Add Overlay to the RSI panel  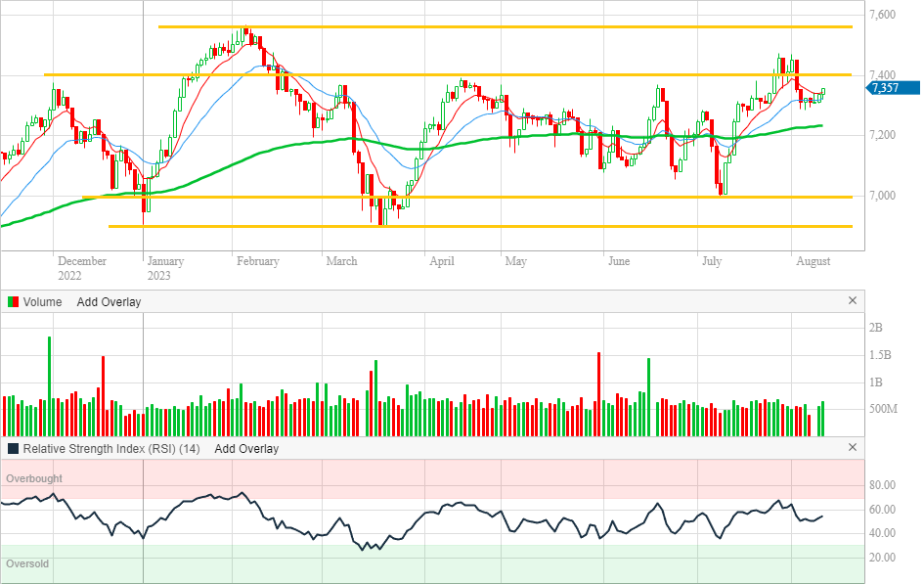246,449
